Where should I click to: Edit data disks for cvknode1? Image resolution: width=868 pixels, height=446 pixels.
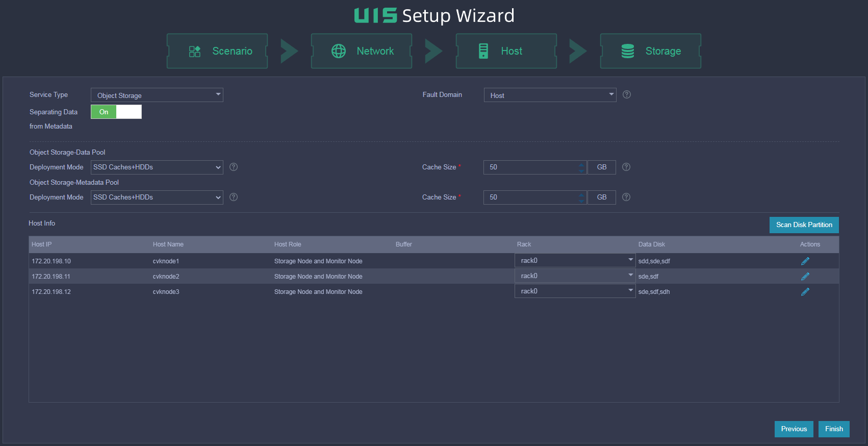point(805,261)
